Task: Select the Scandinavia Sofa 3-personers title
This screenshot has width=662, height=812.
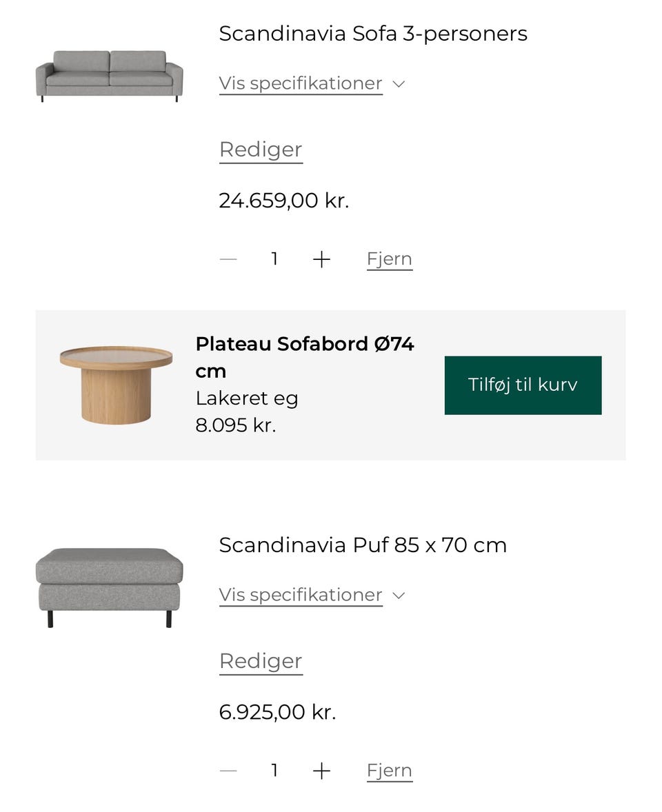Action: (372, 32)
